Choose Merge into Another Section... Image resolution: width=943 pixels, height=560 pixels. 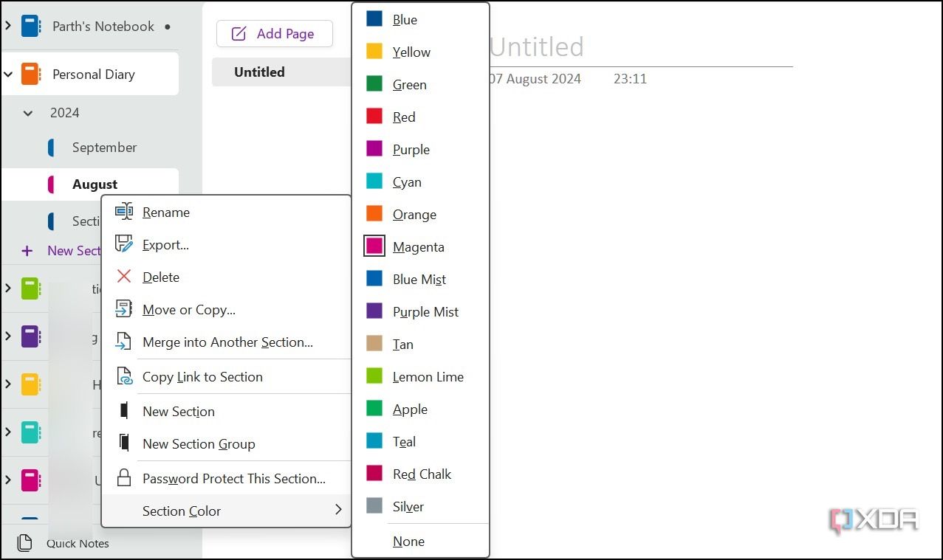point(226,342)
